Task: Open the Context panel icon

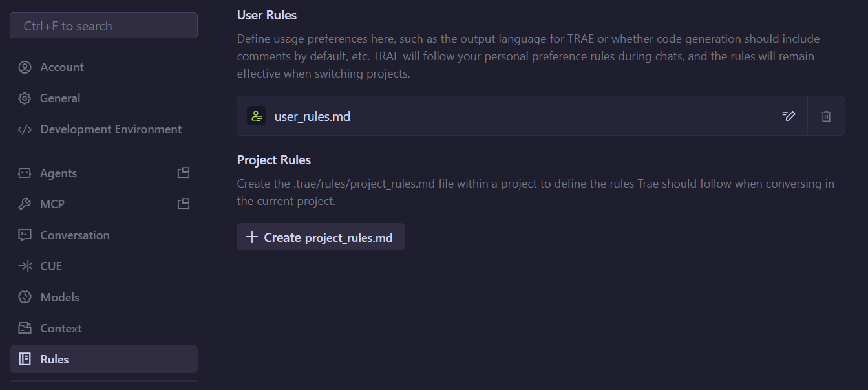Action: tap(24, 328)
